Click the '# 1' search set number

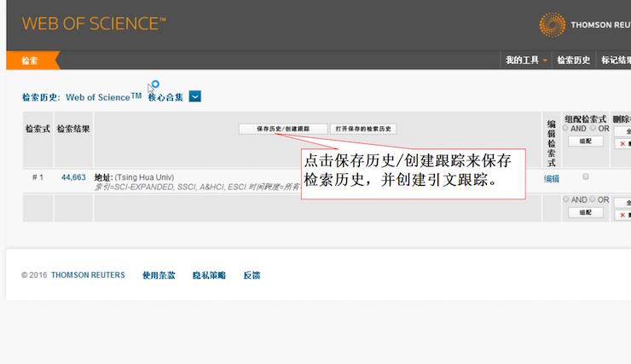(x=38, y=177)
